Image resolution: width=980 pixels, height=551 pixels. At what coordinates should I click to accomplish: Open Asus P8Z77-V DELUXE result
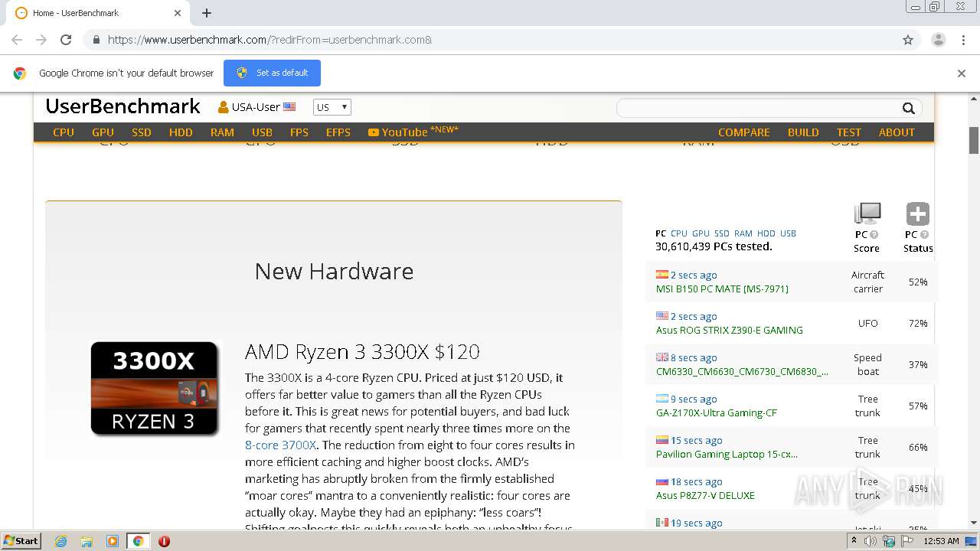(x=705, y=495)
